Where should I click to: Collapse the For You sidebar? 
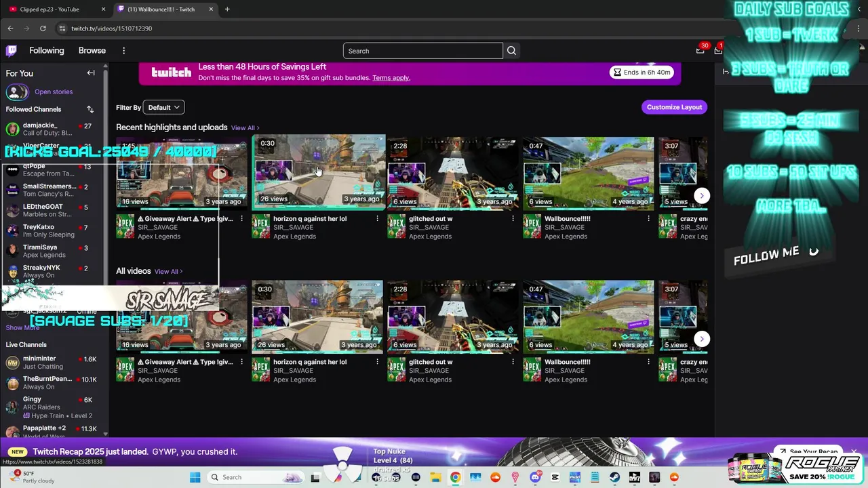91,73
